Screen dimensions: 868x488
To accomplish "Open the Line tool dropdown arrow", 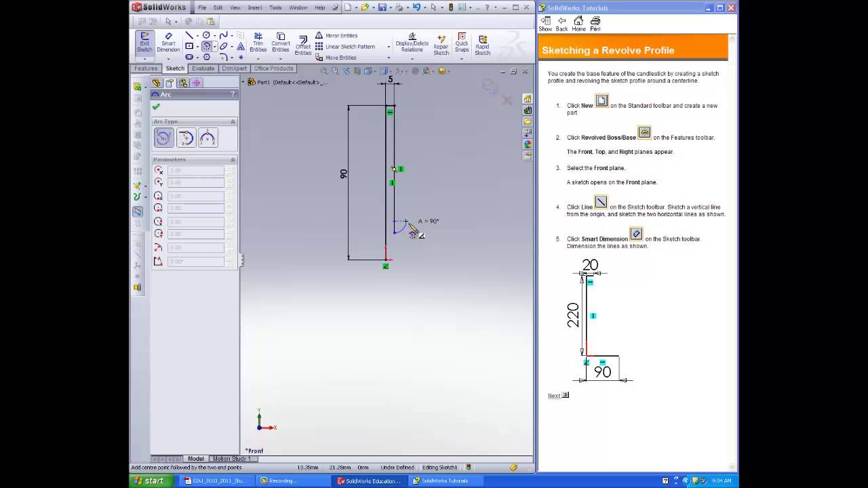I will [x=197, y=35].
